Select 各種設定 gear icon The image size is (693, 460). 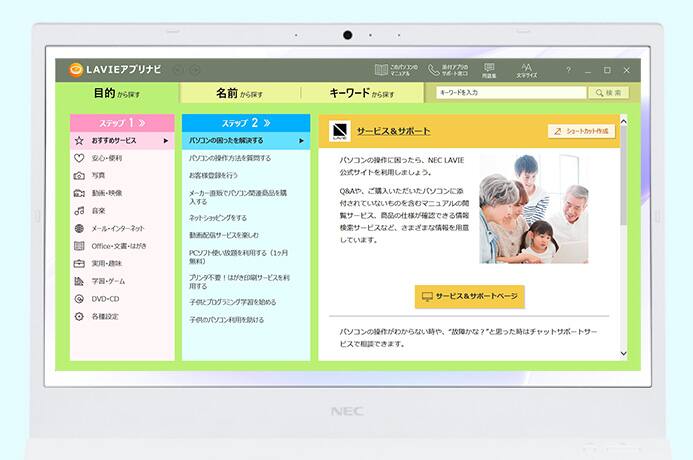(x=79, y=316)
